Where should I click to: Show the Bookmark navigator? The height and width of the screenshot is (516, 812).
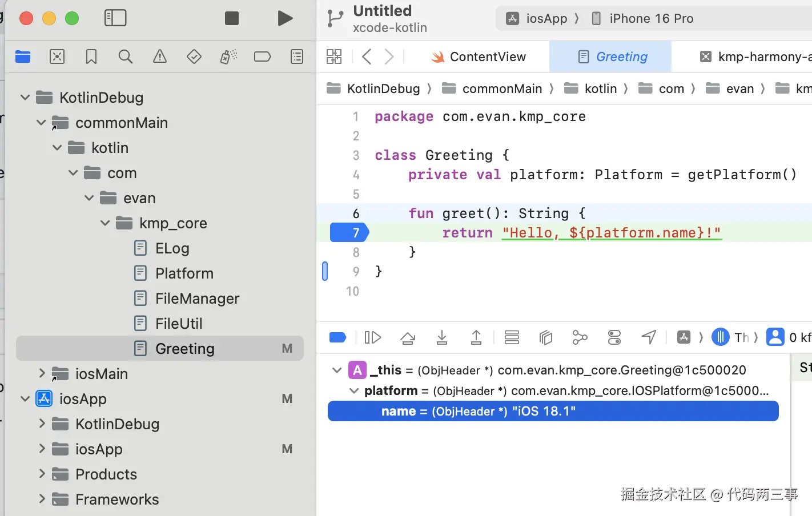pyautogui.click(x=91, y=57)
